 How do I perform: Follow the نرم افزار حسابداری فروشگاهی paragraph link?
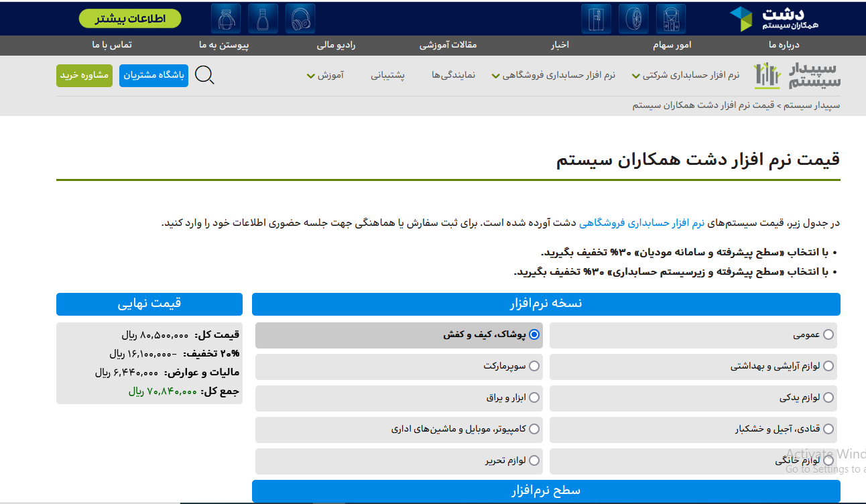[x=641, y=223]
